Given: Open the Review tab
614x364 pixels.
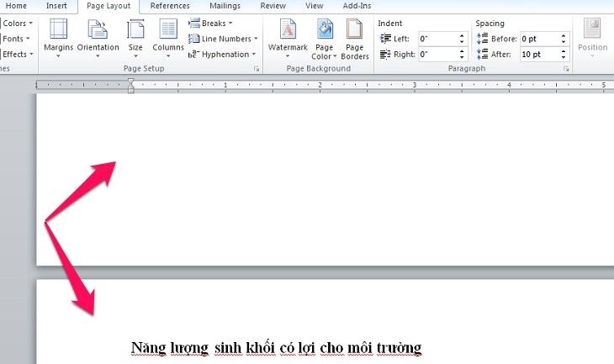Looking at the screenshot, I should click(x=273, y=6).
